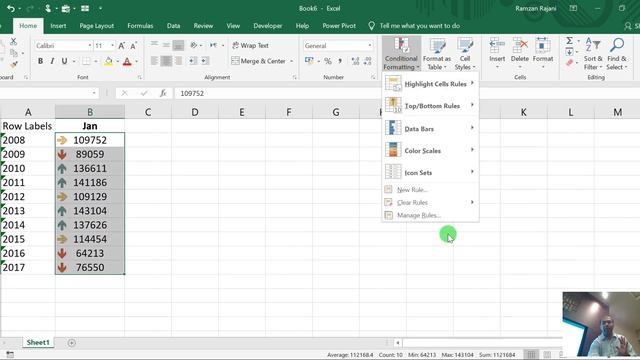Switch to the Insert ribbon tab
The width and height of the screenshot is (640, 360).
pos(58,26)
